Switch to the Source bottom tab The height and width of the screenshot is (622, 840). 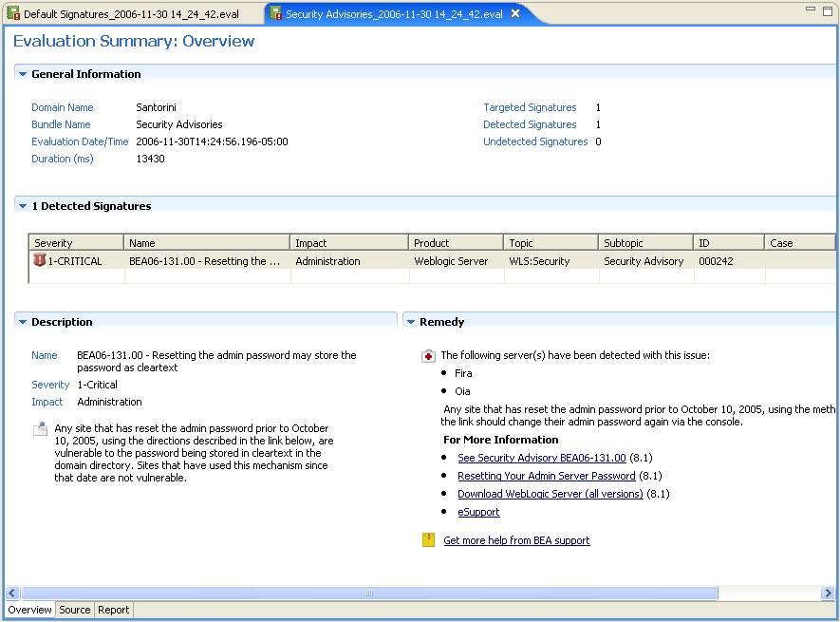click(74, 610)
